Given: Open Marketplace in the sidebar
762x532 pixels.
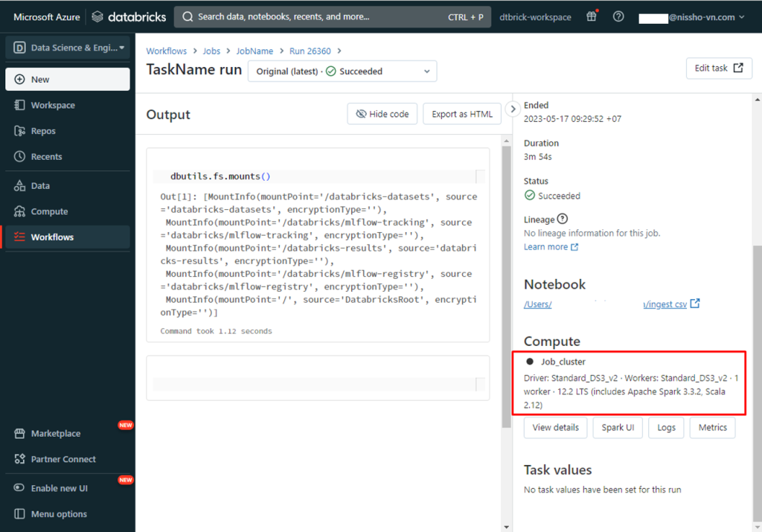Looking at the screenshot, I should tap(55, 434).
